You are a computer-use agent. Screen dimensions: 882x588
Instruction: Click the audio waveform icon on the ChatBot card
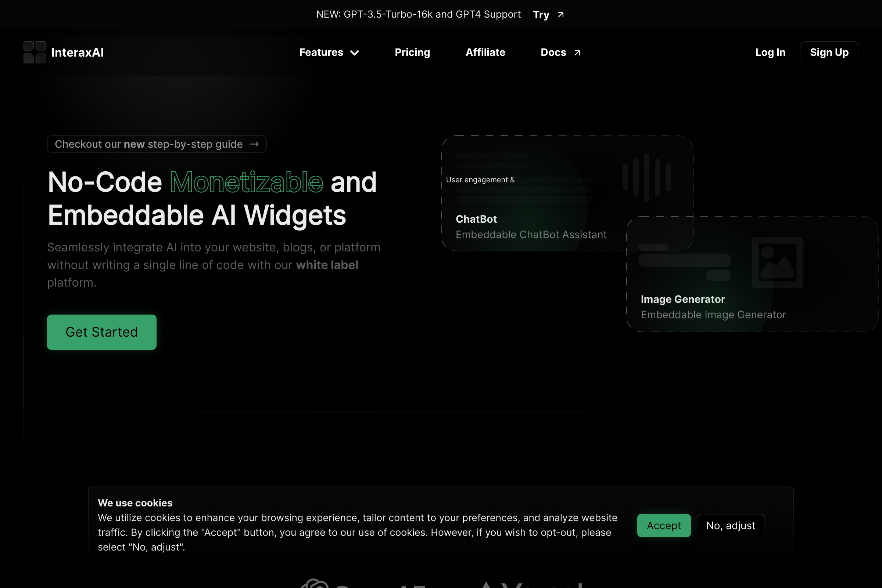click(x=646, y=178)
